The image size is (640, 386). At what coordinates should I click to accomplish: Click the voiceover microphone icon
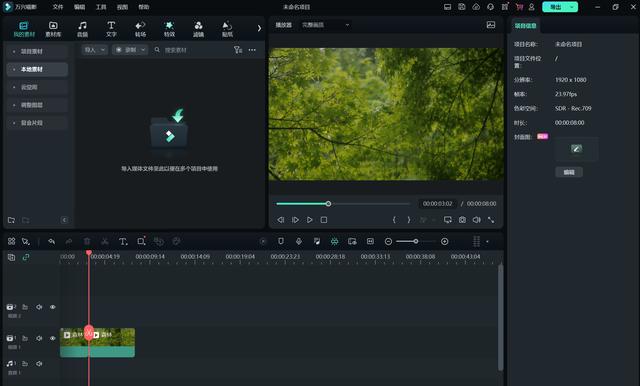click(x=299, y=242)
